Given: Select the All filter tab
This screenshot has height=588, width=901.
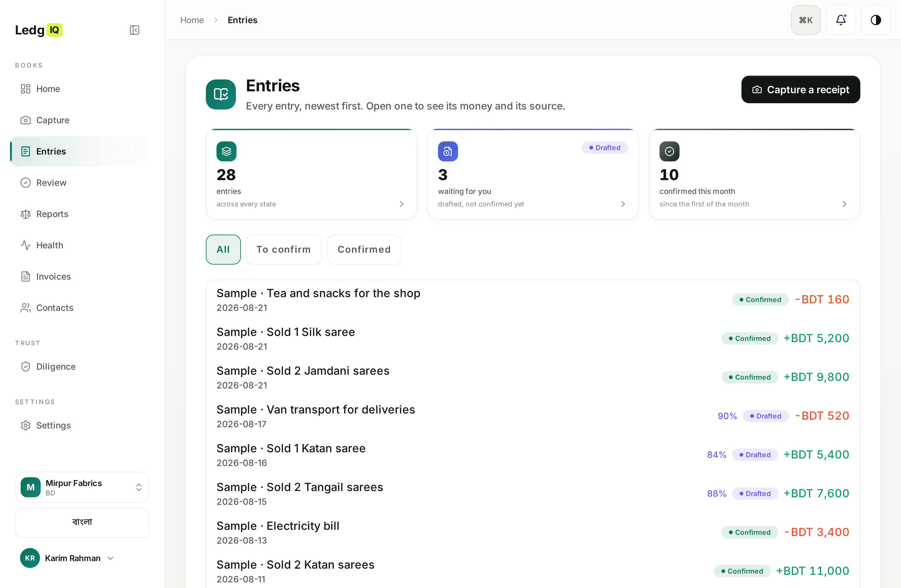Looking at the screenshot, I should click(x=223, y=249).
